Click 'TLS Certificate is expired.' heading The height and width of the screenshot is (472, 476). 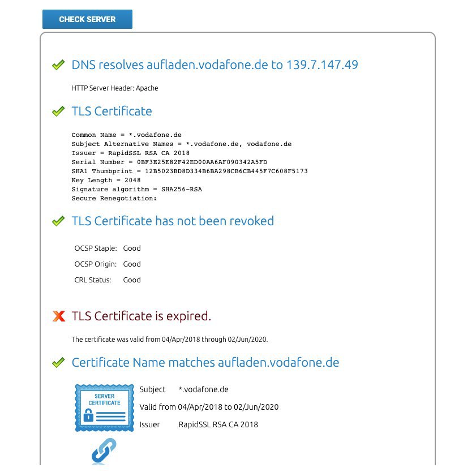pyautogui.click(x=141, y=316)
